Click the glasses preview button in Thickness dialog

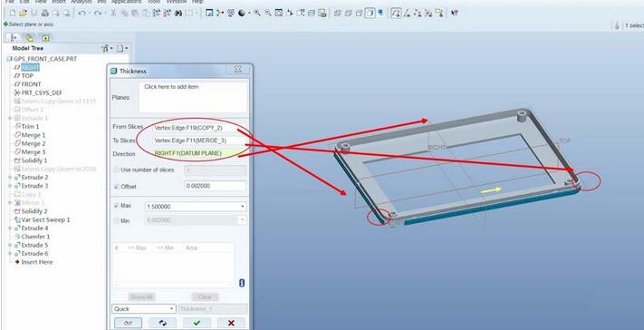pyautogui.click(x=128, y=323)
